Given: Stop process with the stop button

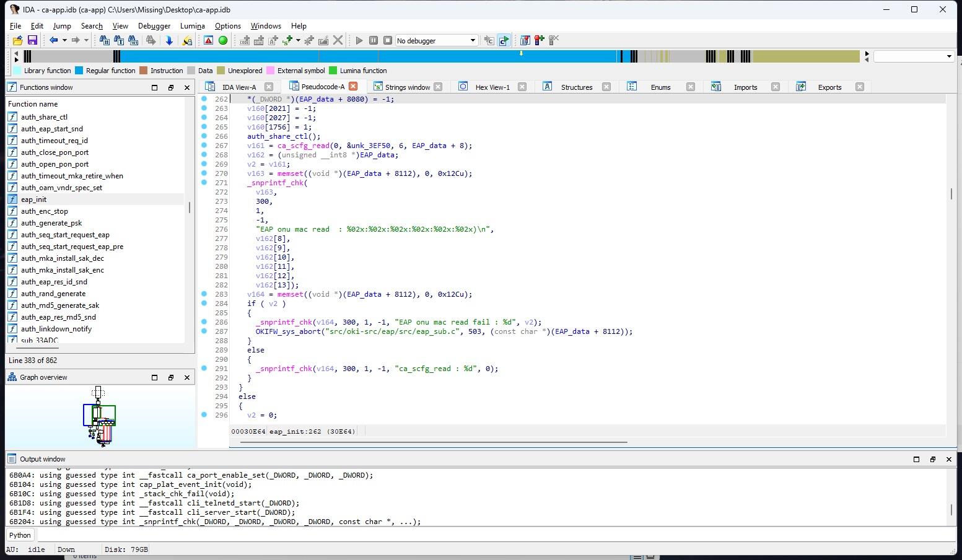Looking at the screenshot, I should pyautogui.click(x=388, y=41).
